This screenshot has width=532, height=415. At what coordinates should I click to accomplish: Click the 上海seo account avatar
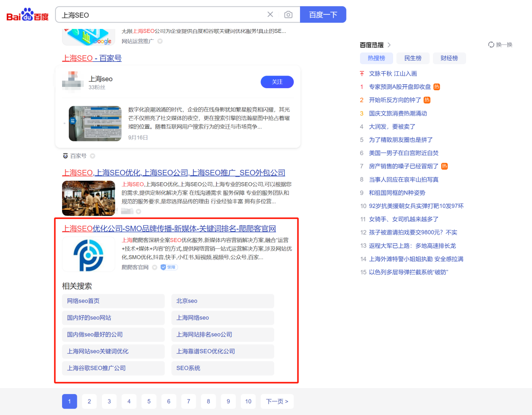[73, 82]
